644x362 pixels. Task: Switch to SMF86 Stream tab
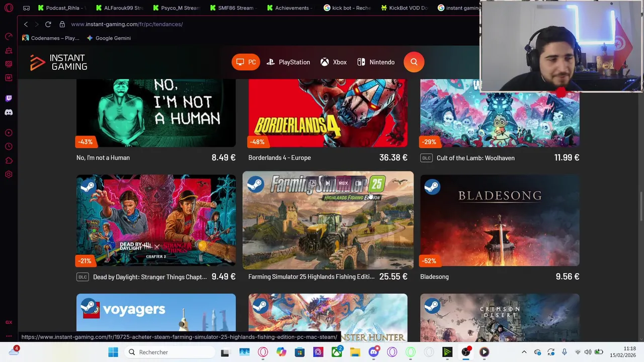pos(233,8)
